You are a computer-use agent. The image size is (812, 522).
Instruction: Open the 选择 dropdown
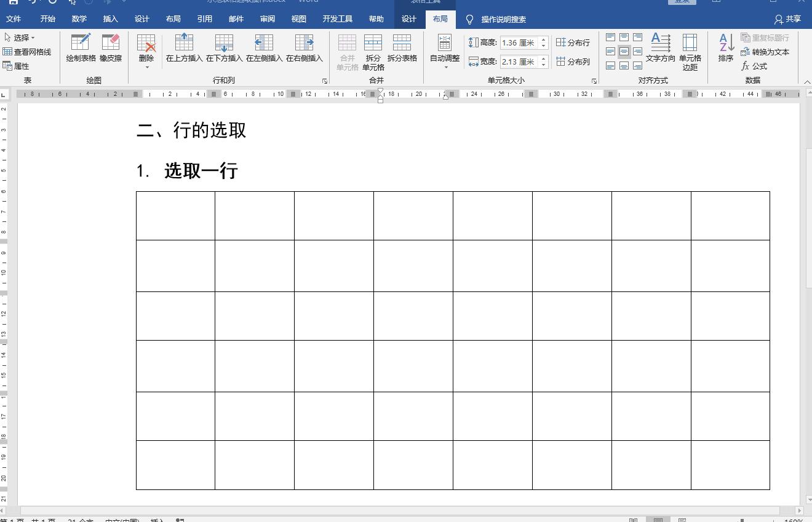click(x=20, y=38)
